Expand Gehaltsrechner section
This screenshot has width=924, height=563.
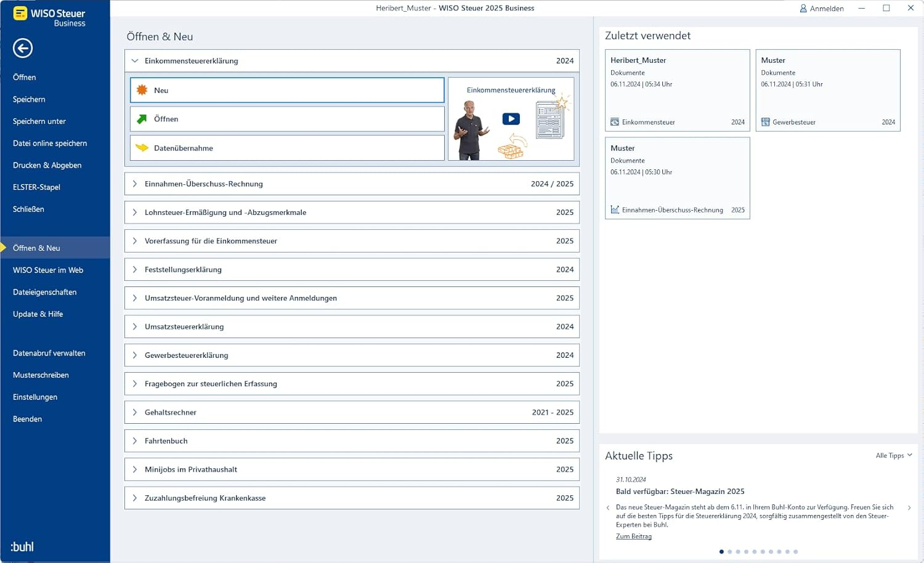pos(135,412)
